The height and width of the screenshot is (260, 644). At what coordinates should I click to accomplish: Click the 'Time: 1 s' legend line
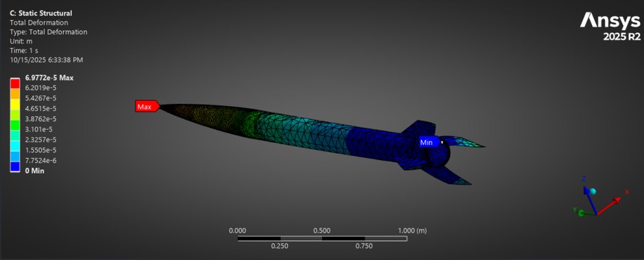click(x=23, y=51)
